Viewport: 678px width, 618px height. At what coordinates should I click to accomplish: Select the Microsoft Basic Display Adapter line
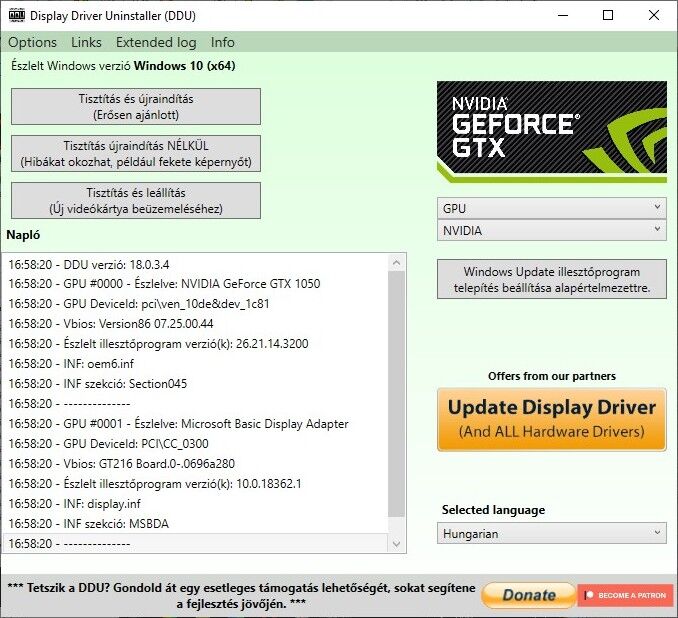[x=196, y=424]
